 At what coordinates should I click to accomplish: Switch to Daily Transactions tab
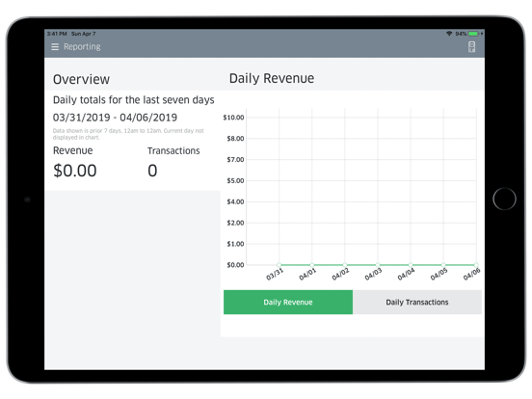(417, 302)
